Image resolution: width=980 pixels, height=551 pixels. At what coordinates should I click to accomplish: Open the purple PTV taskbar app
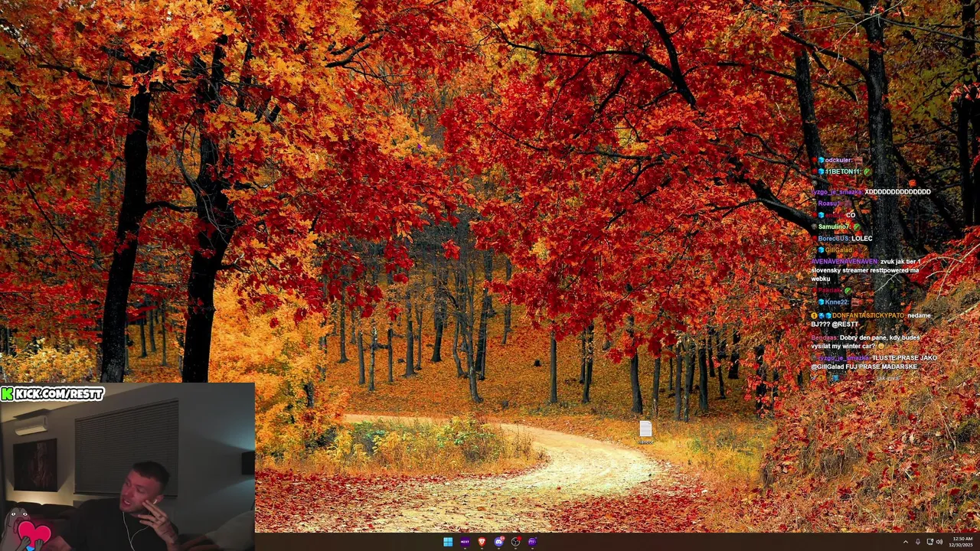532,542
